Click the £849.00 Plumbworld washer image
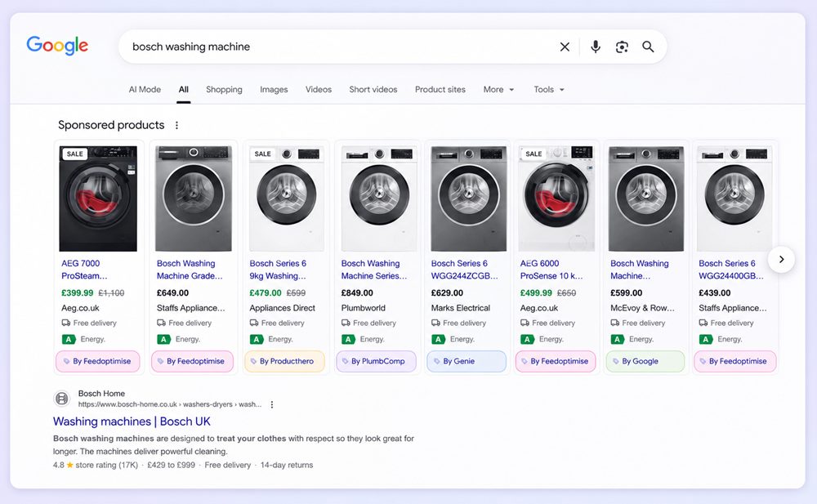Viewport: 817px width, 504px height. click(379, 198)
